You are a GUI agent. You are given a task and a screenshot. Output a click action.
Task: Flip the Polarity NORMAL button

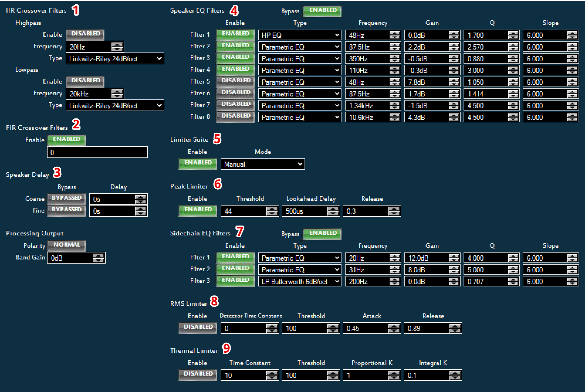66,245
